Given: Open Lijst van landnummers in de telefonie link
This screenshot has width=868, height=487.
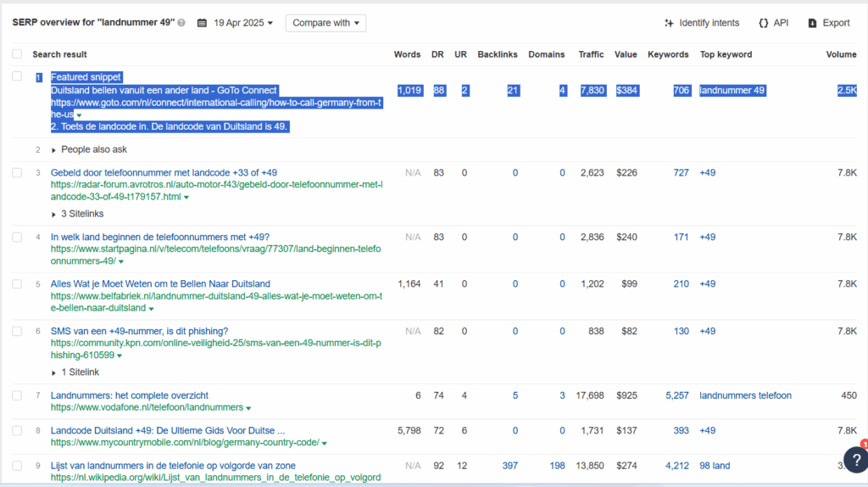Looking at the screenshot, I should tap(173, 466).
